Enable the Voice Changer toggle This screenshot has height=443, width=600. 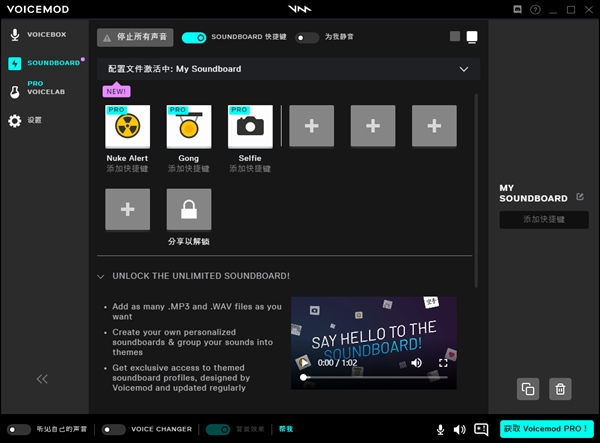click(114, 429)
